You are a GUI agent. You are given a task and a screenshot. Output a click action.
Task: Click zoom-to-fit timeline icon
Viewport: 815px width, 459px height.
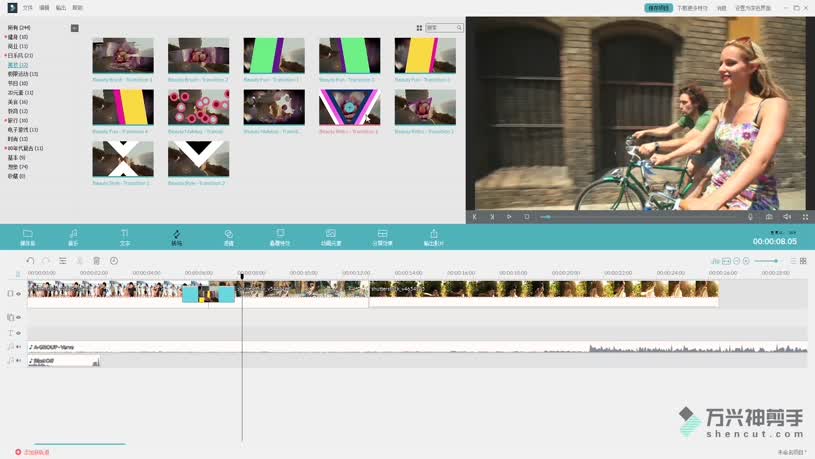tap(726, 261)
